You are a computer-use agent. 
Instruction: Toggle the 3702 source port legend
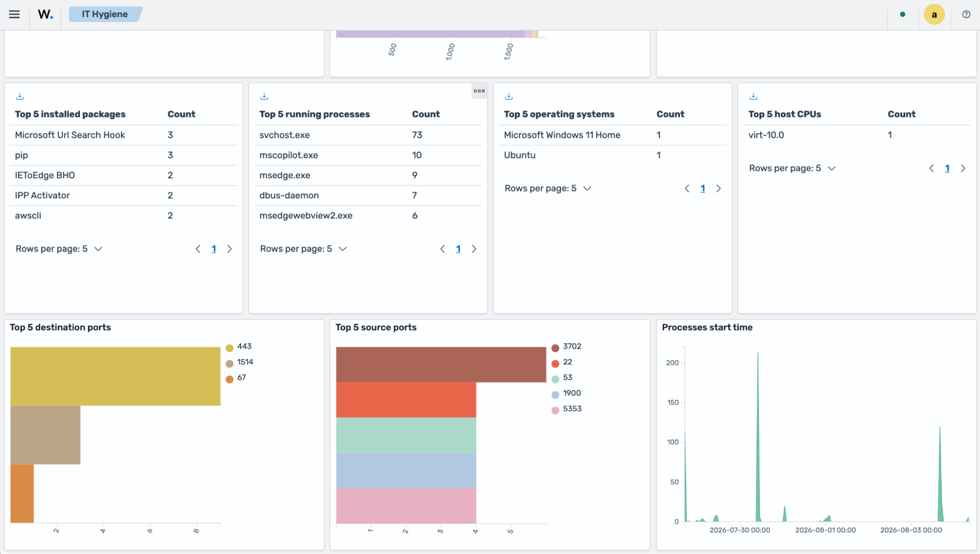point(566,347)
